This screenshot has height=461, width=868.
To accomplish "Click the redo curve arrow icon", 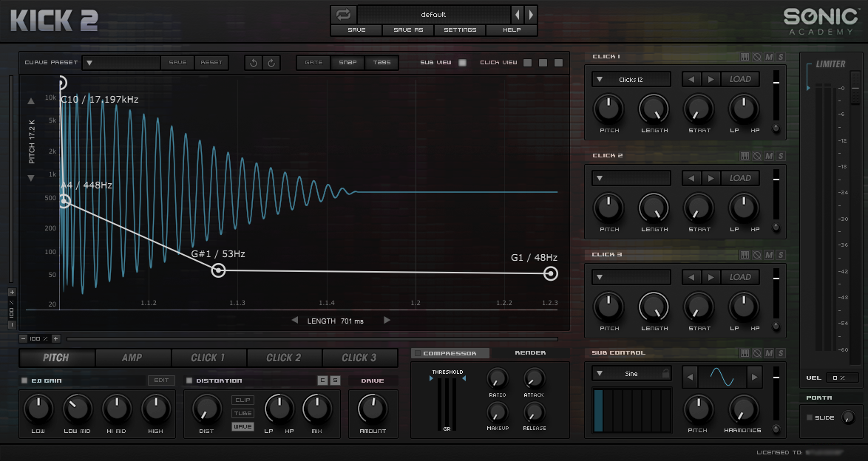I will click(x=271, y=63).
